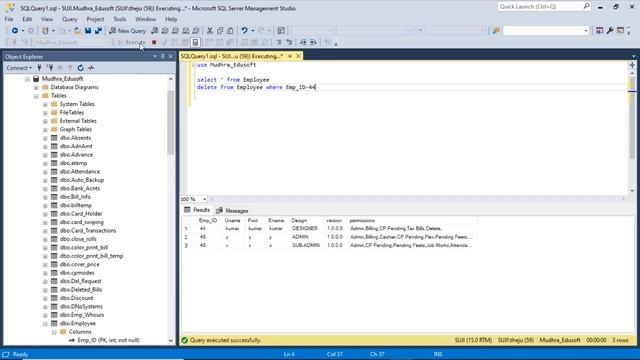Click the Cut scissors icon

pyautogui.click(x=210, y=31)
